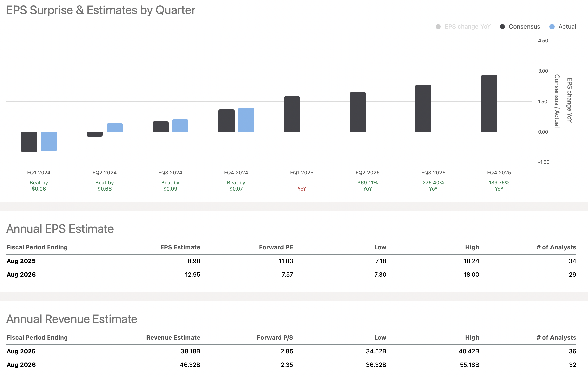
Task: Click the '# of Analysts' header in revenue table
Action: [x=556, y=337]
